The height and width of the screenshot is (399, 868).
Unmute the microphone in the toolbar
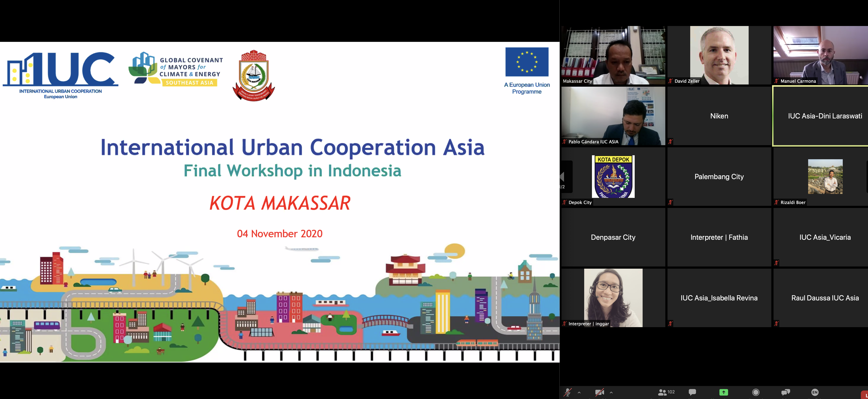(567, 392)
